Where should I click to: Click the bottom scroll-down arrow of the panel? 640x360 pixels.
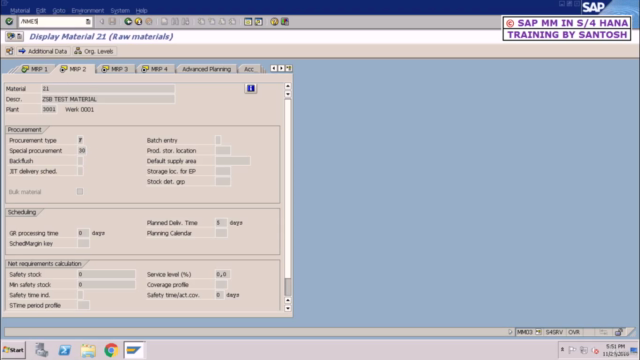[x=288, y=308]
